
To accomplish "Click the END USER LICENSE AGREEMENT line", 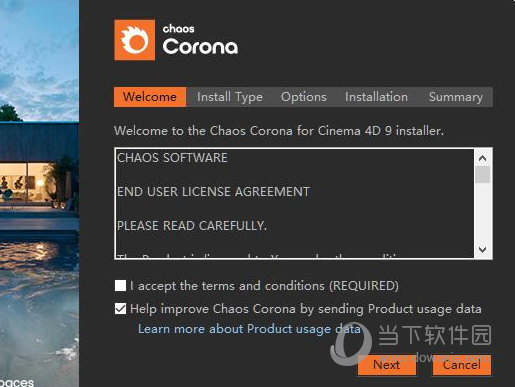I will (213, 192).
